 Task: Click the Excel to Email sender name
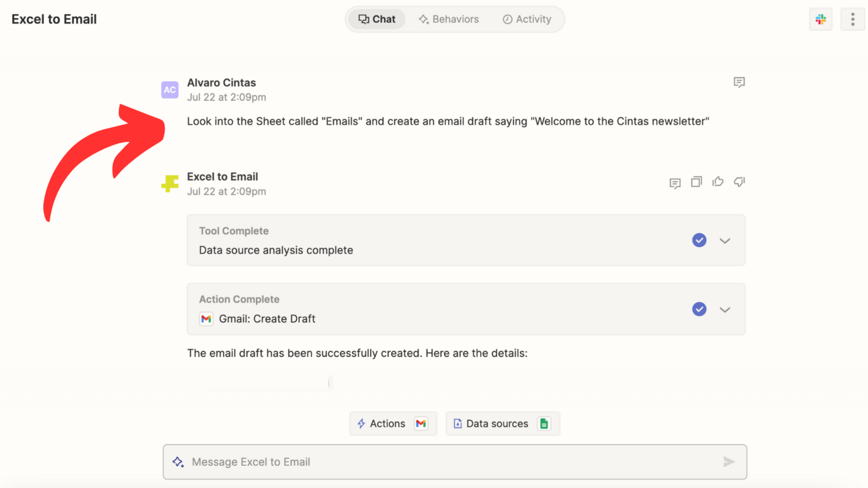point(222,177)
